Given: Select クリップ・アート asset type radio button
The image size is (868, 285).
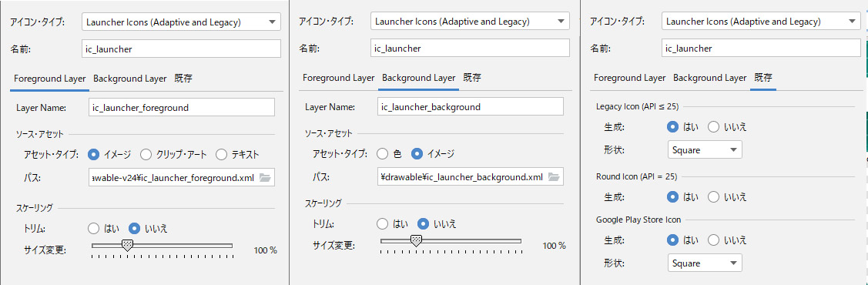Looking at the screenshot, I should [146, 154].
